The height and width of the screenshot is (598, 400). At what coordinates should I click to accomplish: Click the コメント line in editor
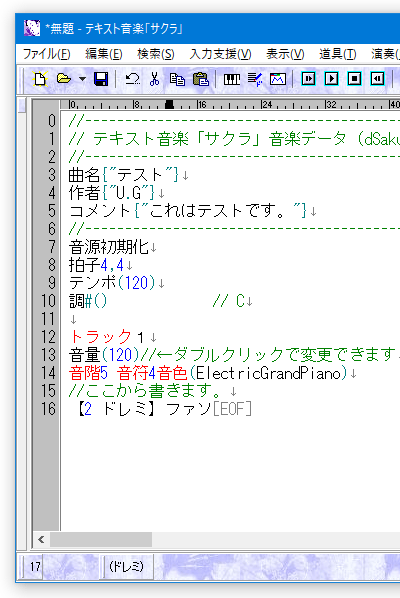tap(193, 211)
